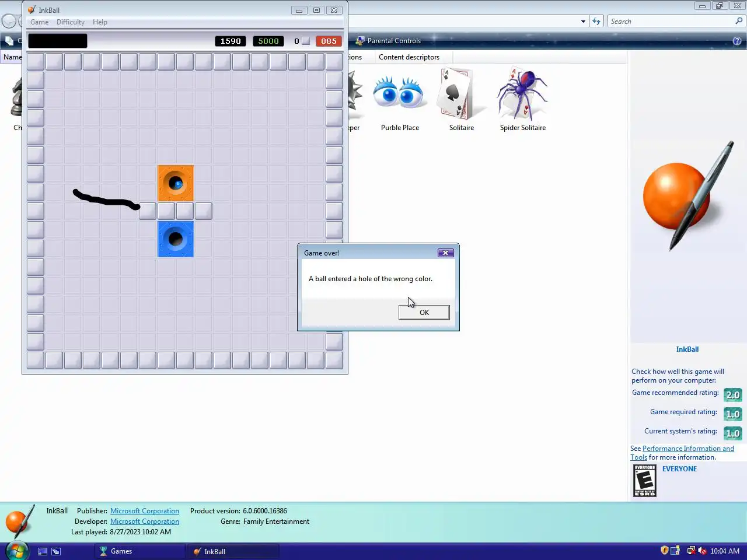Screen dimensions: 747x560
Task: Click the InkBall name in right pane
Action: 687,349
